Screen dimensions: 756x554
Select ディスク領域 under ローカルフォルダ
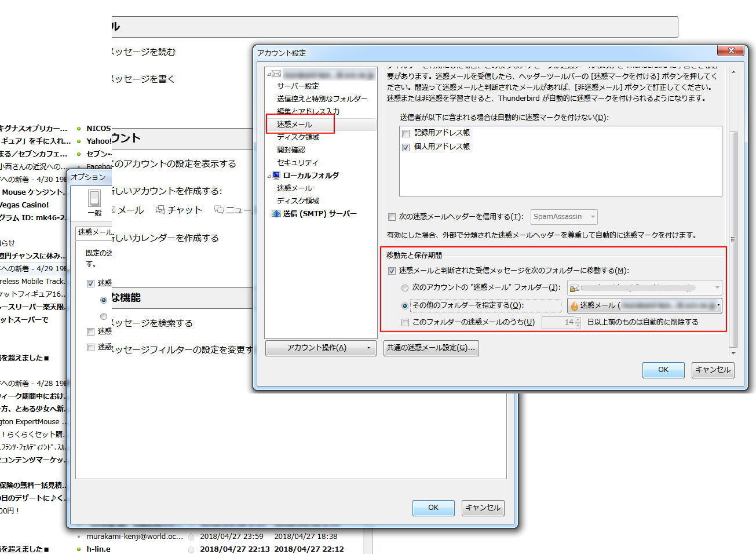click(298, 201)
